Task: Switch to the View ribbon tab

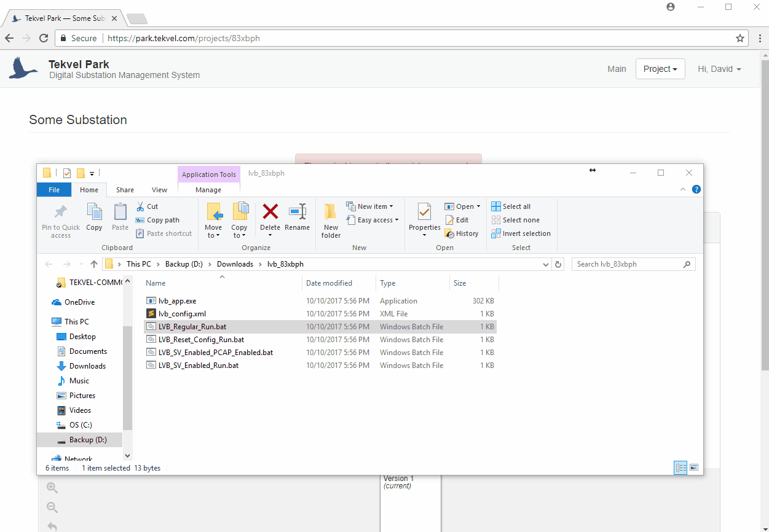Action: tap(159, 190)
